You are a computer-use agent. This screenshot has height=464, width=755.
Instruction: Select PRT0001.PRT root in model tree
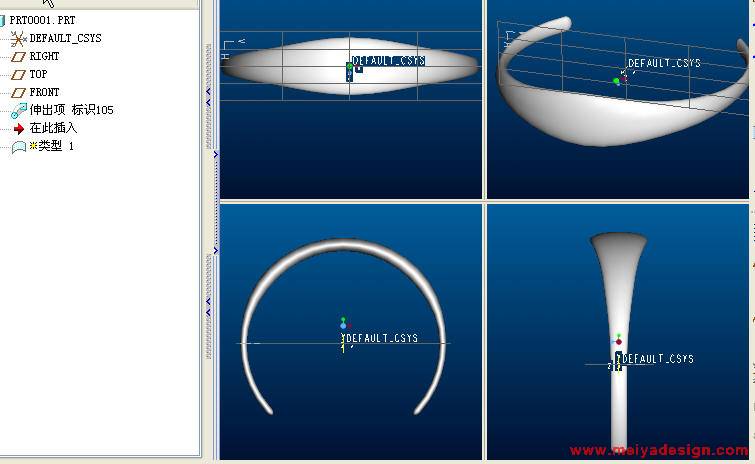pos(42,20)
